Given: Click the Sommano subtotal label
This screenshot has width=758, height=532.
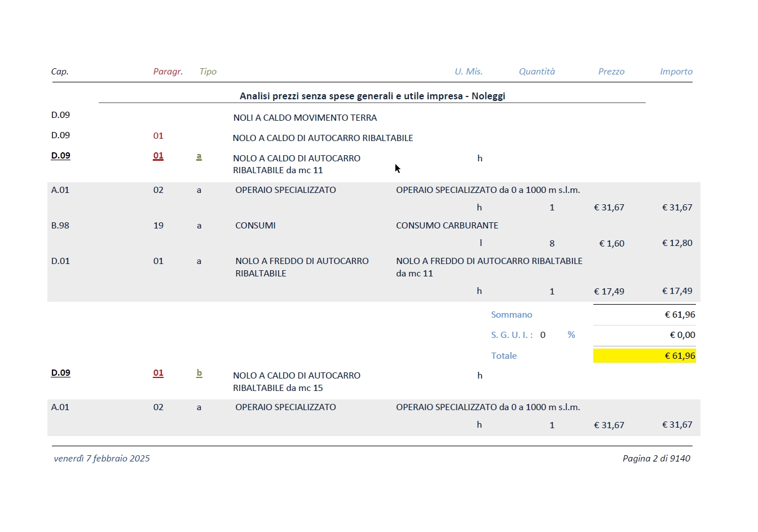Looking at the screenshot, I should point(512,315).
